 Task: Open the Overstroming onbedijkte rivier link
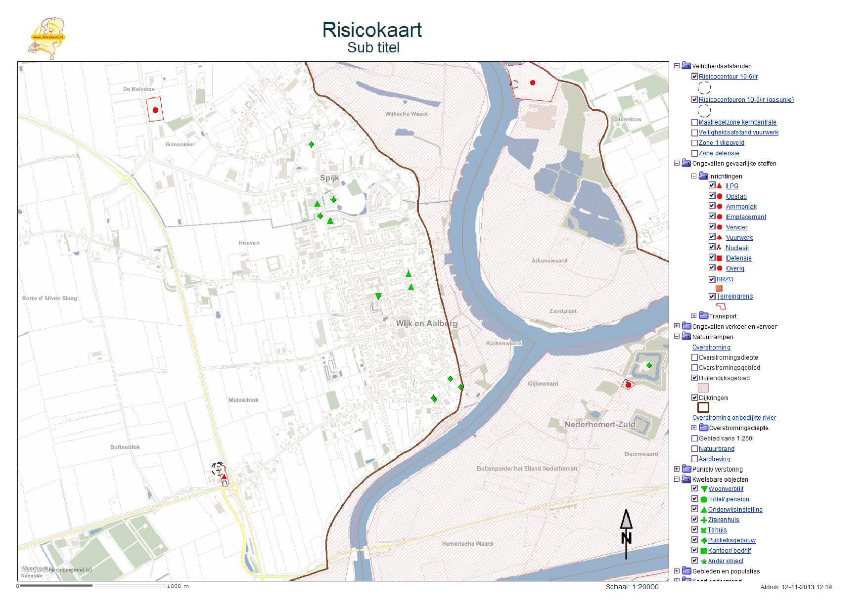733,418
